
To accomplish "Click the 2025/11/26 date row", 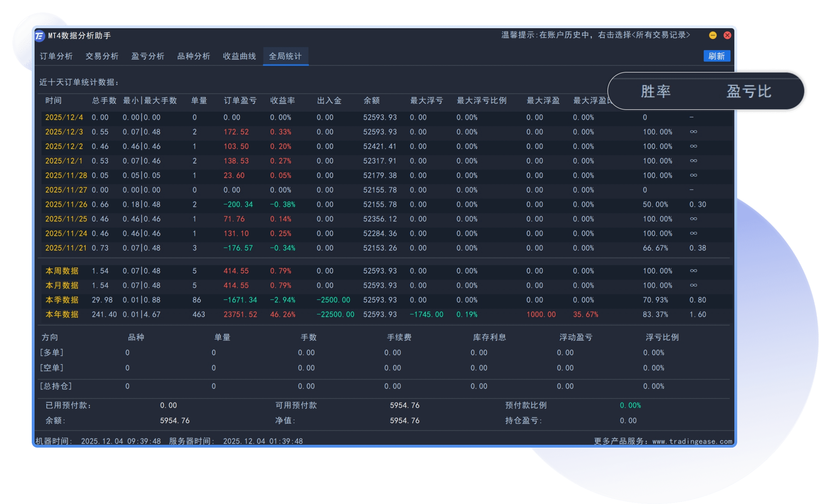I will (66, 204).
